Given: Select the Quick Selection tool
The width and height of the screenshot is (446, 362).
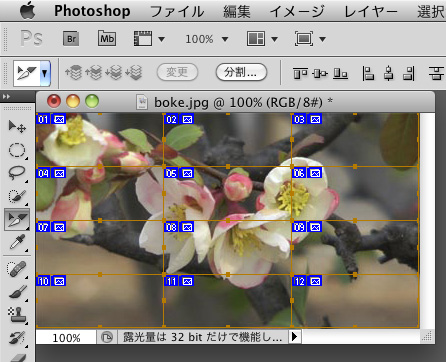Looking at the screenshot, I should 17,196.
